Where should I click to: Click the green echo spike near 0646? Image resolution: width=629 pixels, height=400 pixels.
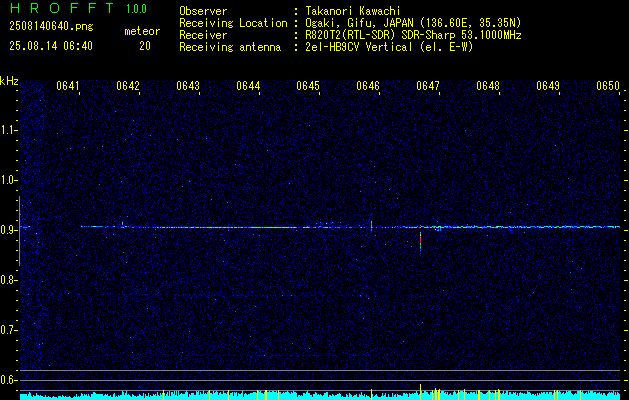(371, 225)
